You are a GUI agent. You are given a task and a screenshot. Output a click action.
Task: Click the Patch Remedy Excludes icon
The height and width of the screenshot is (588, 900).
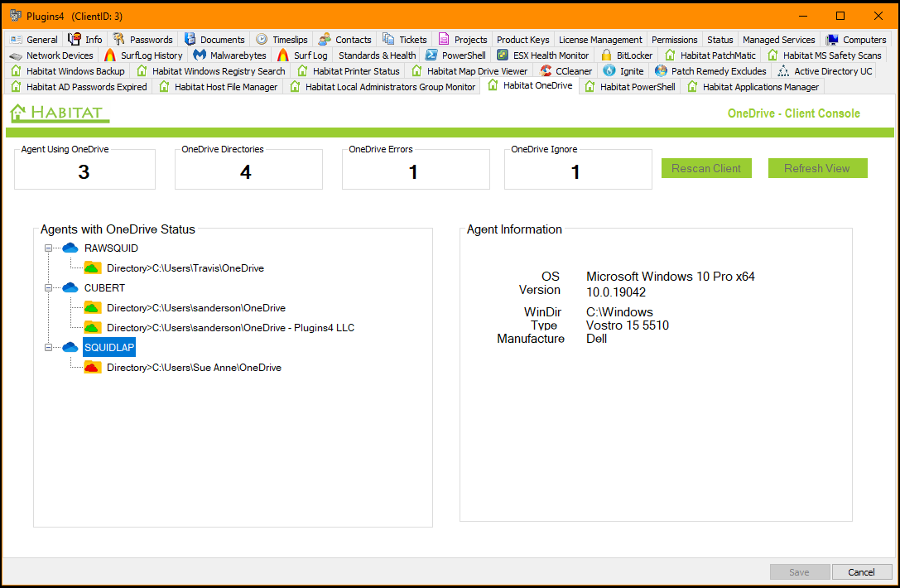[x=661, y=70]
